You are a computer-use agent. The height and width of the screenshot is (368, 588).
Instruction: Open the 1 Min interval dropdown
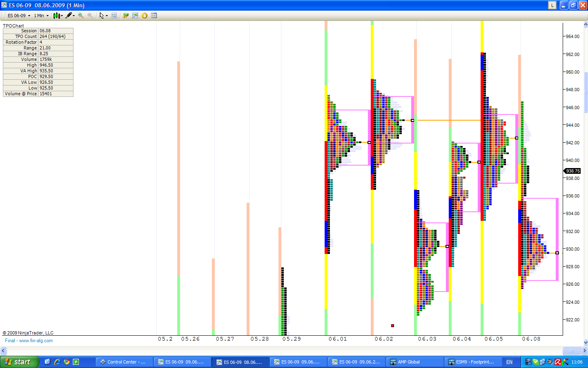point(41,16)
